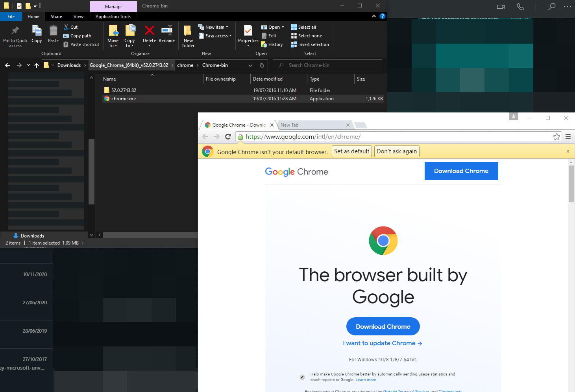The image size is (575, 392).
Task: Expand address bar history dropdown
Action: click(x=250, y=65)
